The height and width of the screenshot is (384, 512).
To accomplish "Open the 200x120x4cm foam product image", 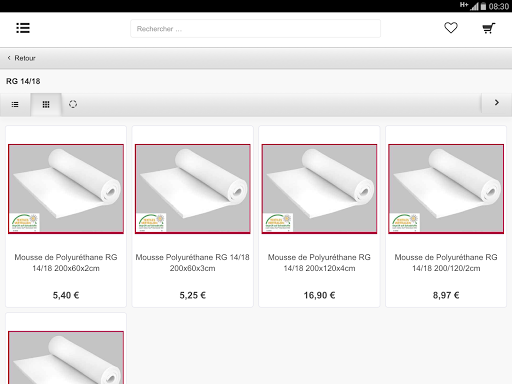I will [x=319, y=189].
